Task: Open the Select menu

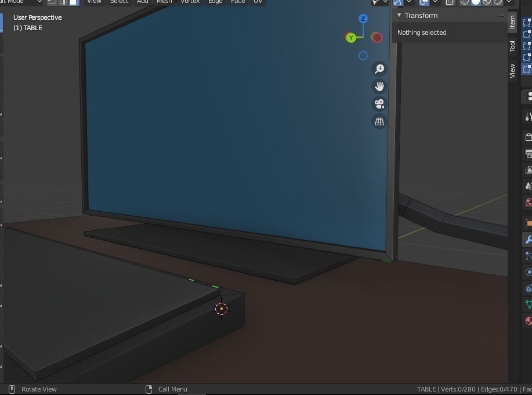Action: tap(119, 2)
